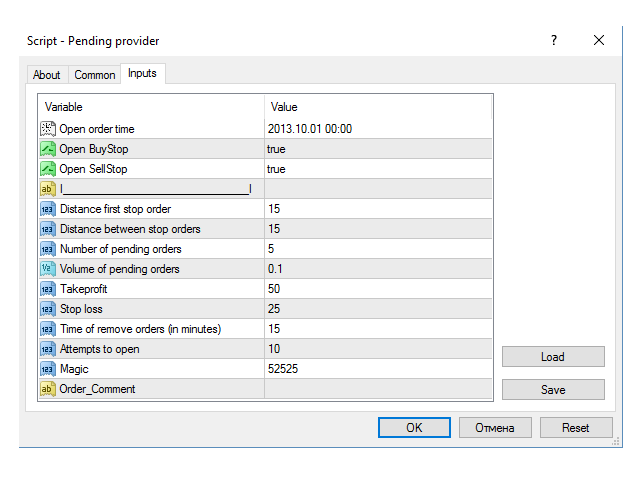Load a preset with the Load button

coord(553,357)
